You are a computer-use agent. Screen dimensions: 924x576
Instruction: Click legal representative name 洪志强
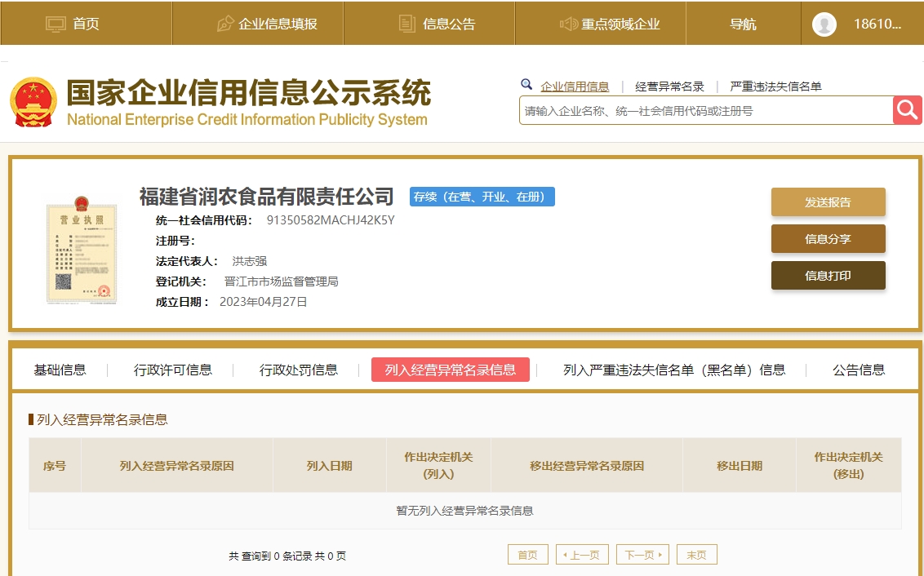[249, 261]
